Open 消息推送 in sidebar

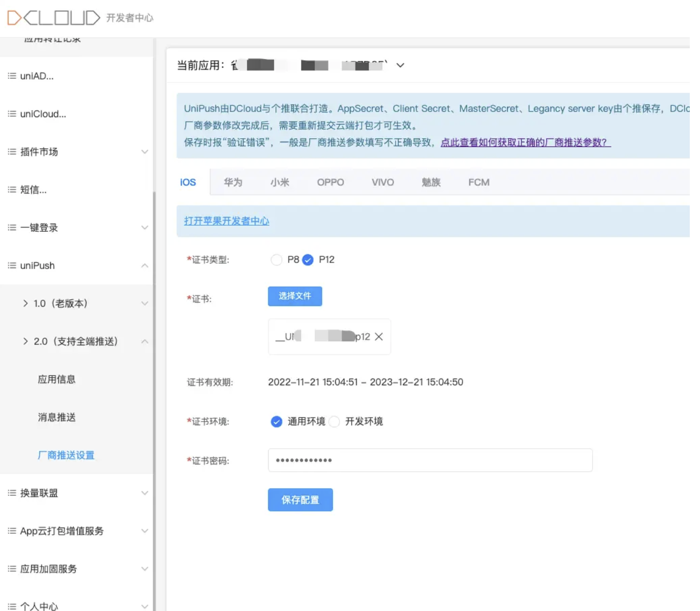click(57, 417)
